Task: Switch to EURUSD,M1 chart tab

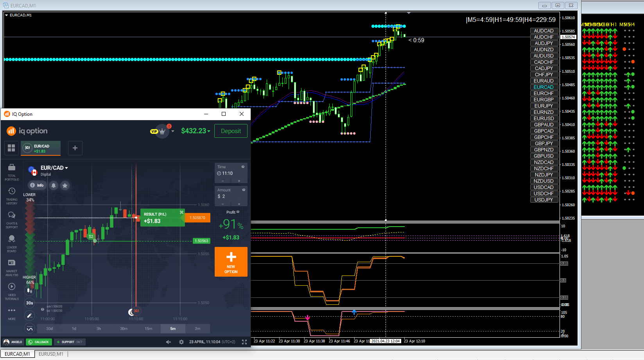Action: (51, 354)
